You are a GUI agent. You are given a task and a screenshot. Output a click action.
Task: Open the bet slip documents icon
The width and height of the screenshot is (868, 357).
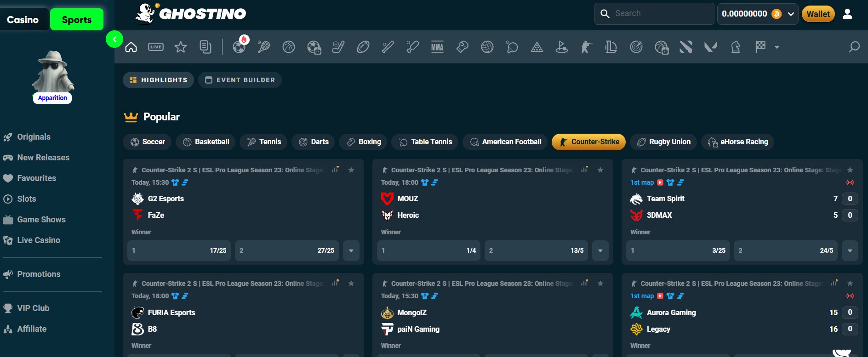[x=206, y=47]
